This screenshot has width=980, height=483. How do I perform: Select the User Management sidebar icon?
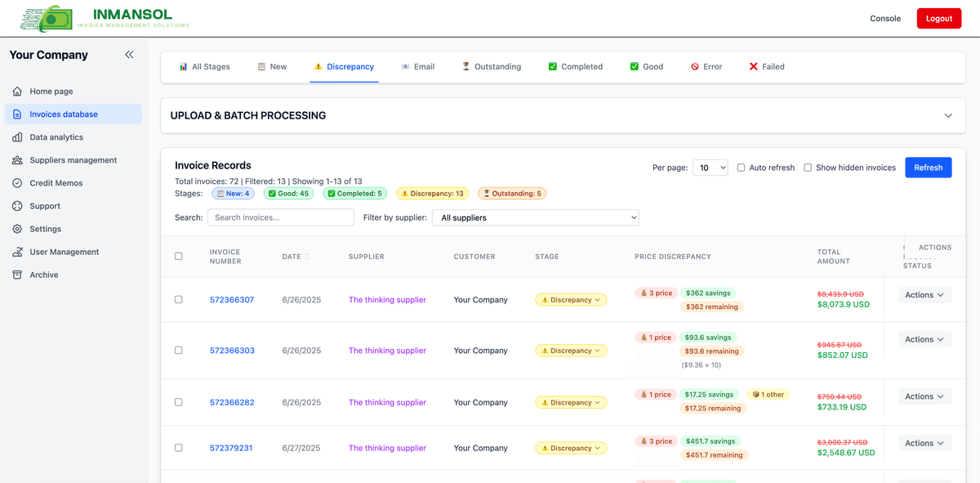(18, 251)
